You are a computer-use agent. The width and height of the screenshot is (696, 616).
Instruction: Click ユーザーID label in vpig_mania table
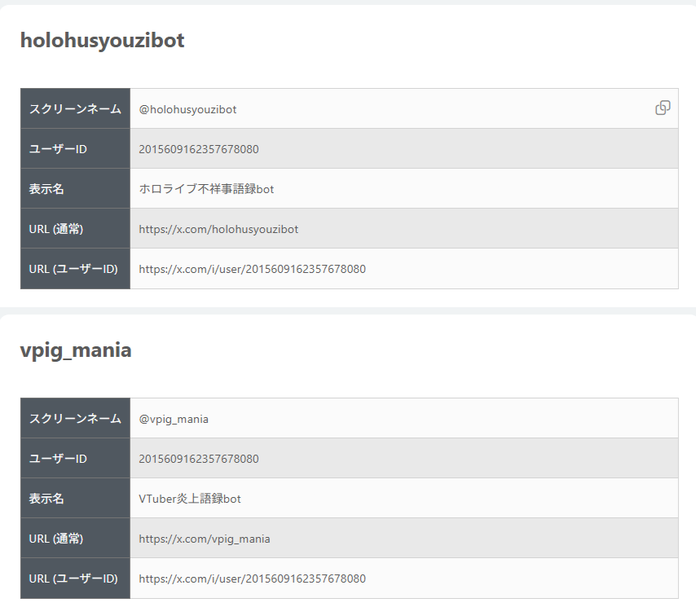[x=58, y=459]
